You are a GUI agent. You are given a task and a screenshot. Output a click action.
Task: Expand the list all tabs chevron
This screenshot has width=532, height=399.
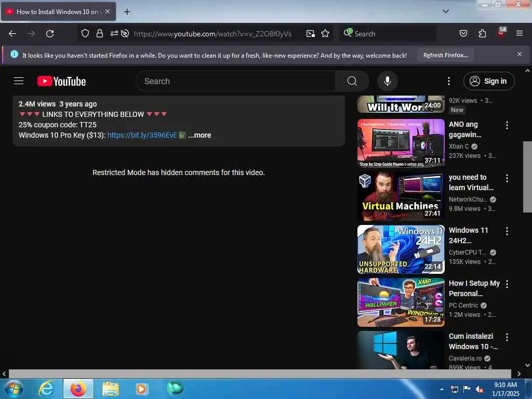pyautogui.click(x=445, y=11)
